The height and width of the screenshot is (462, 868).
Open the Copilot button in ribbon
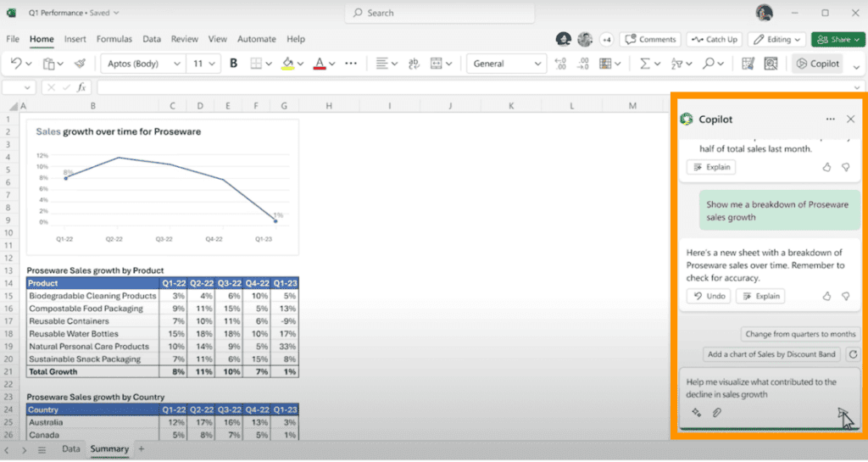(x=818, y=64)
